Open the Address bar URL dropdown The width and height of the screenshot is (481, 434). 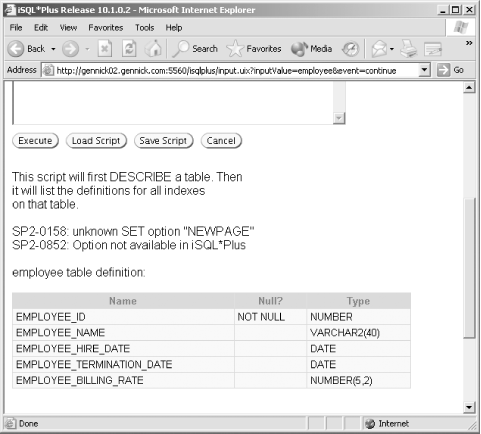424,70
